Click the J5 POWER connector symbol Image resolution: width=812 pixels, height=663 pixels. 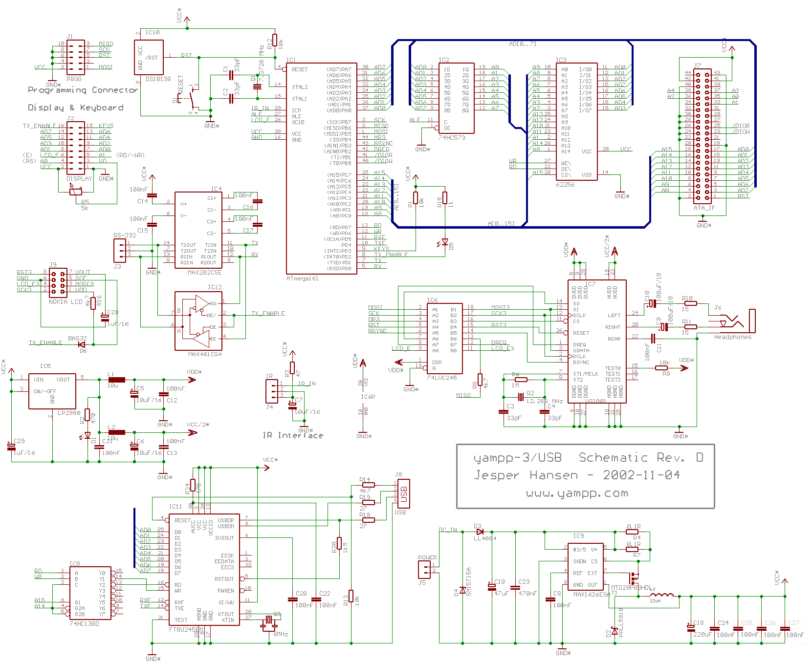pos(424,569)
